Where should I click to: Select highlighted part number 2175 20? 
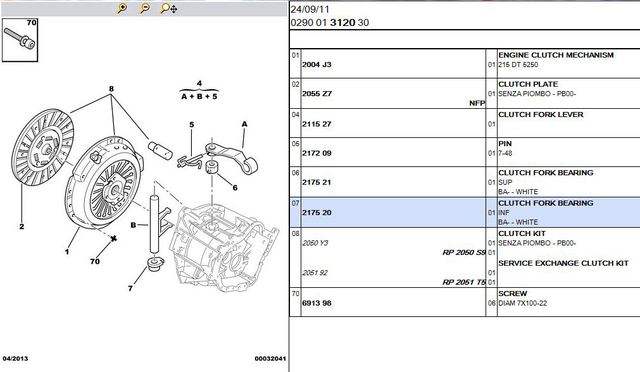point(317,212)
